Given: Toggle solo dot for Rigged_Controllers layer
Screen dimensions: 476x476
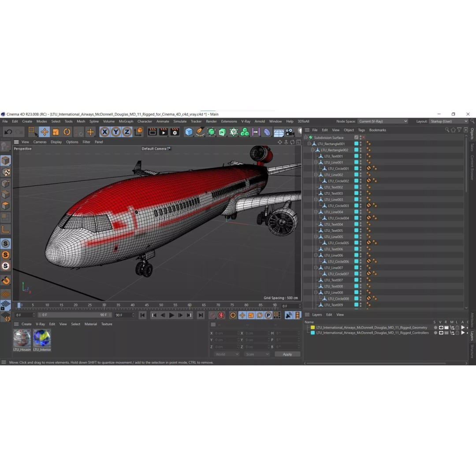Looking at the screenshot, I should click(x=435, y=333).
